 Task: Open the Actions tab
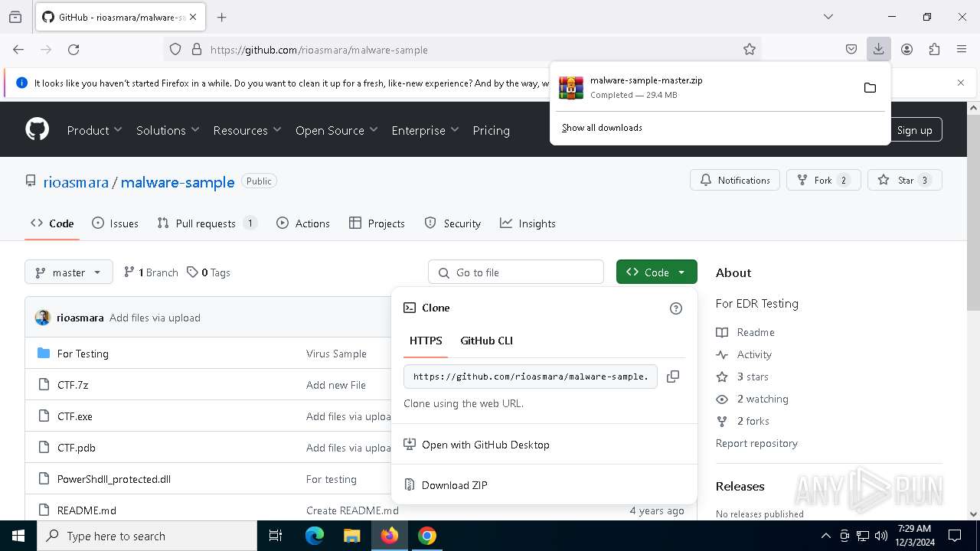pyautogui.click(x=303, y=223)
